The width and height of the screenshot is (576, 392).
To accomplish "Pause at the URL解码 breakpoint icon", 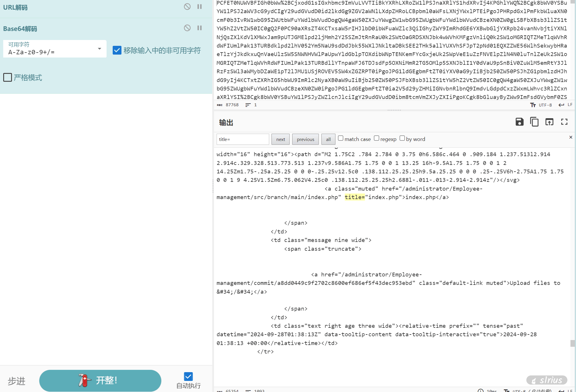I will coord(200,6).
